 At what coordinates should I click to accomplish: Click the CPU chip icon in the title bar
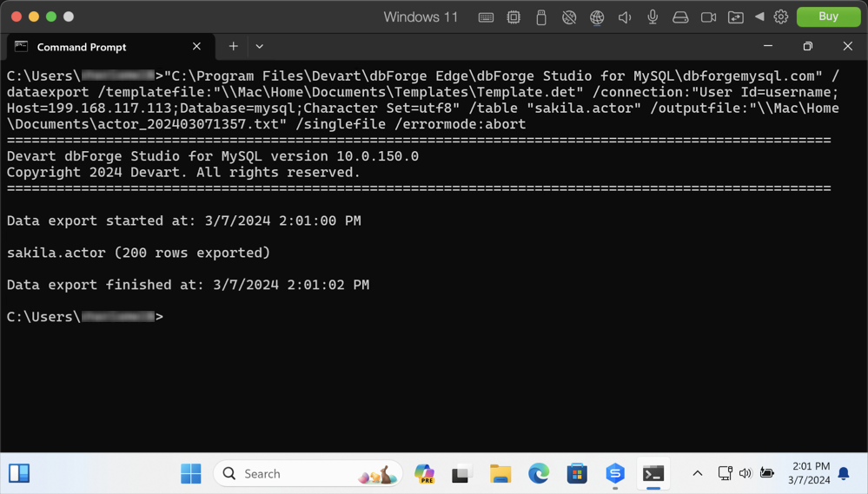tap(514, 17)
